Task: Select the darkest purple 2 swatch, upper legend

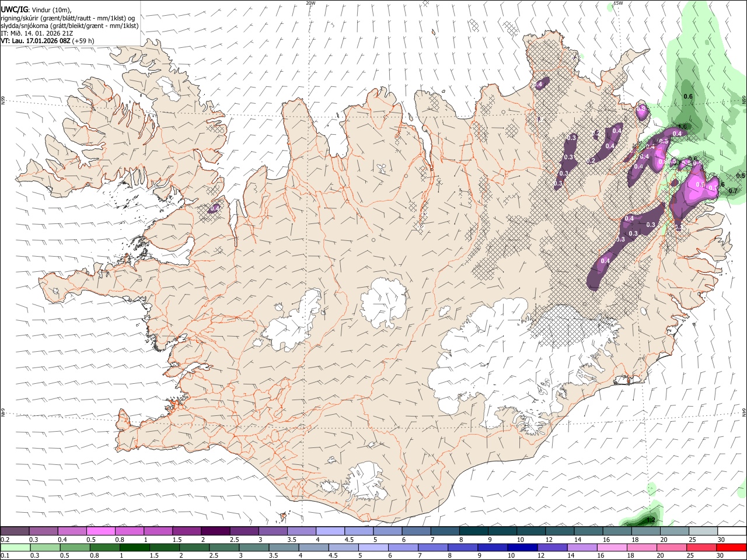Action: point(215,531)
